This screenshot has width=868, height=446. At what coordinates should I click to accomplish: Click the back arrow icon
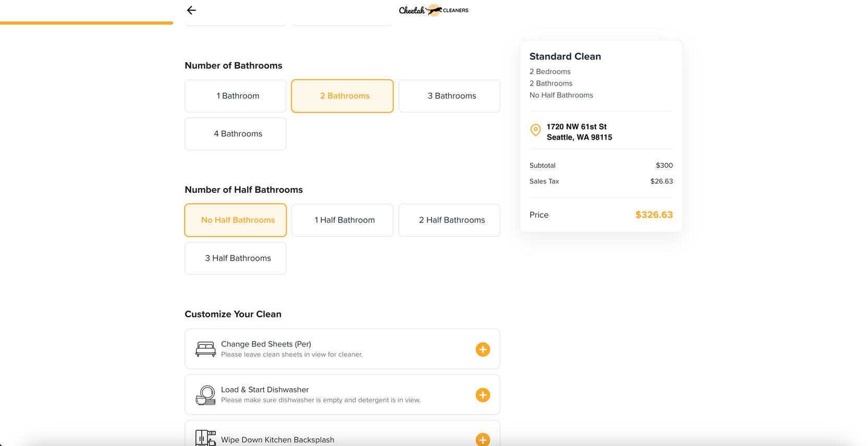(x=191, y=10)
